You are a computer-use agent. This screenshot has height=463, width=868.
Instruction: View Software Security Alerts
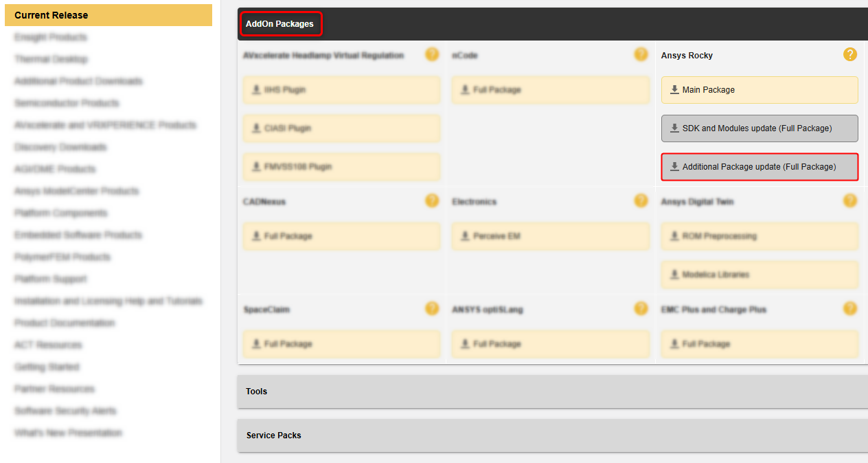pos(65,411)
